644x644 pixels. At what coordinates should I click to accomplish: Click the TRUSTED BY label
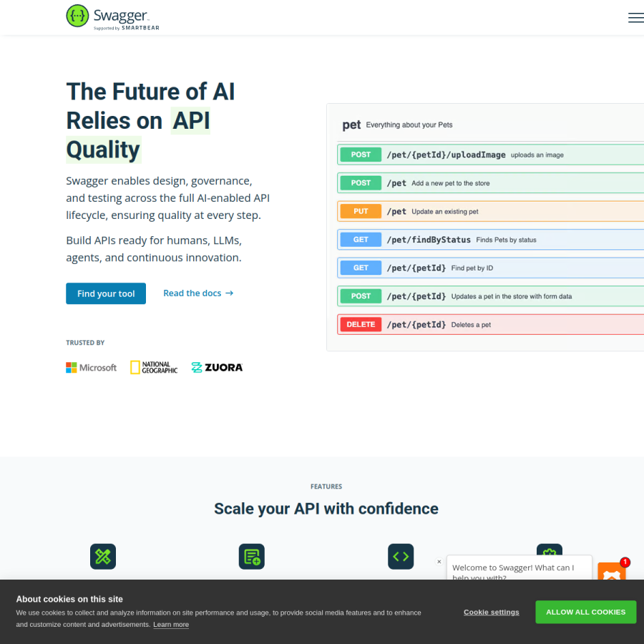(85, 343)
